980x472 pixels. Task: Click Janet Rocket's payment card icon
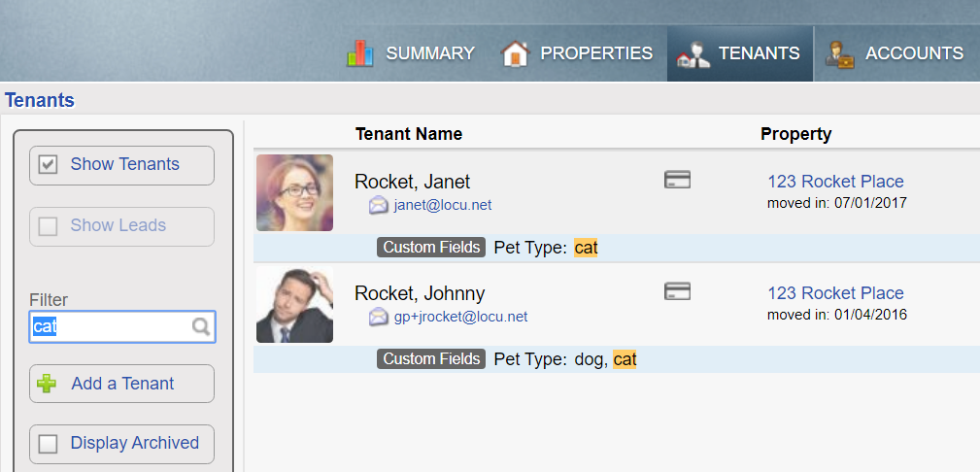click(677, 180)
